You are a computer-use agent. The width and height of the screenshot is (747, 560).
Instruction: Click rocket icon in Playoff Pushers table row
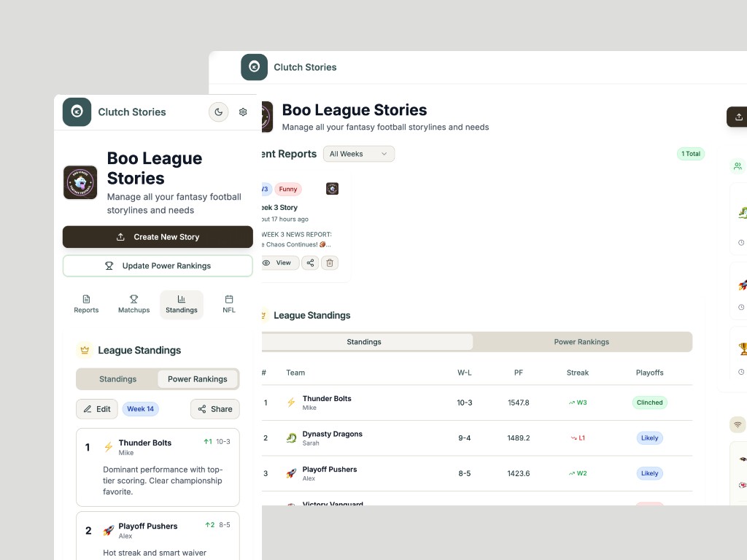(291, 473)
